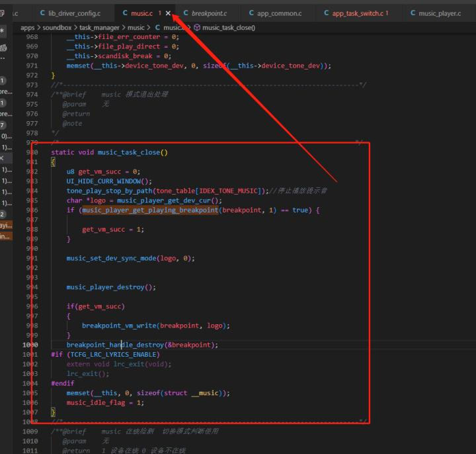The width and height of the screenshot is (476, 454).
Task: Click the closing brace on line 1007
Action: click(53, 412)
